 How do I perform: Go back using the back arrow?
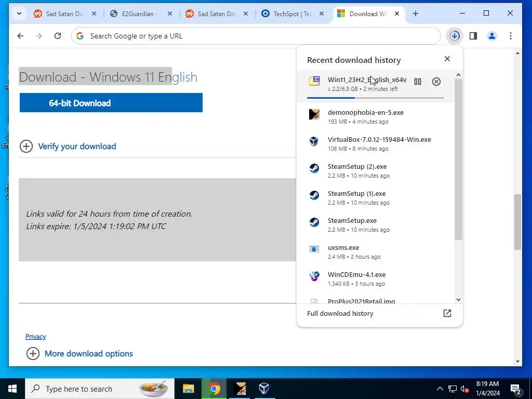click(x=20, y=36)
